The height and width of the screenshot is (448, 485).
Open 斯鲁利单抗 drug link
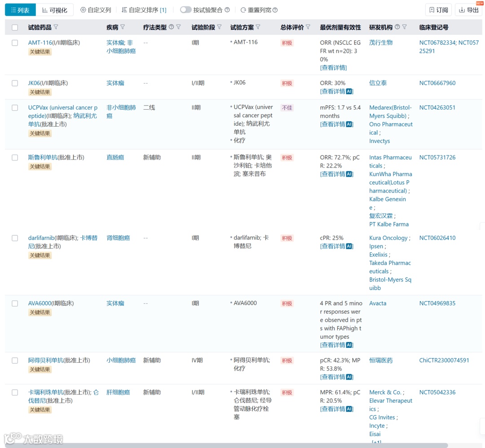tap(43, 157)
